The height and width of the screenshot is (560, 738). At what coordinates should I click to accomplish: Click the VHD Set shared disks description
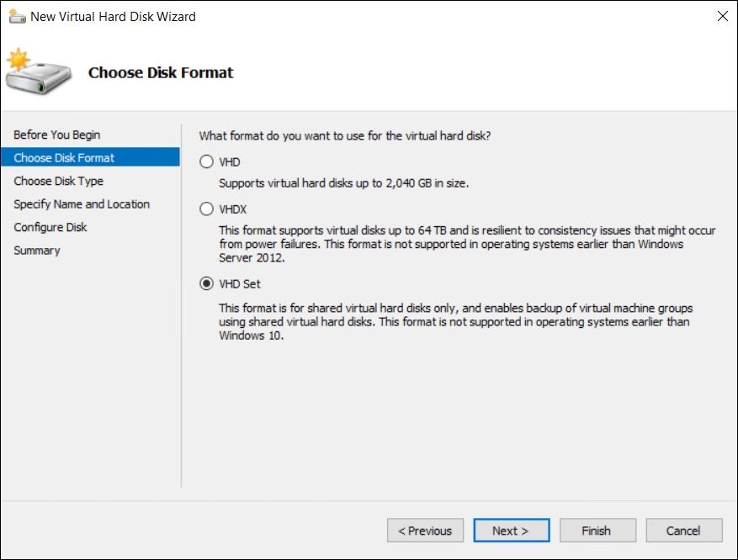(455, 322)
